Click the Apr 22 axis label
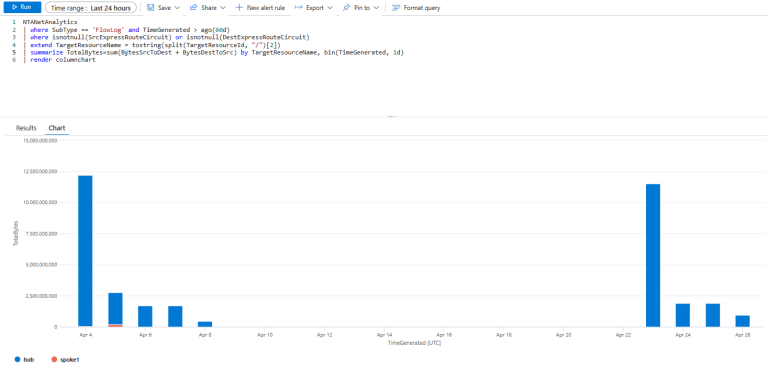The height and width of the screenshot is (369, 768). coord(623,335)
